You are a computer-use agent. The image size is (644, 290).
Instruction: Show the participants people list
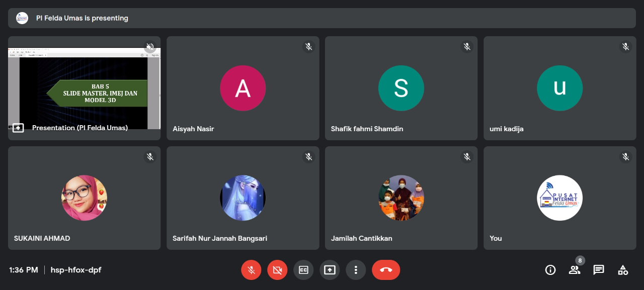pyautogui.click(x=575, y=270)
